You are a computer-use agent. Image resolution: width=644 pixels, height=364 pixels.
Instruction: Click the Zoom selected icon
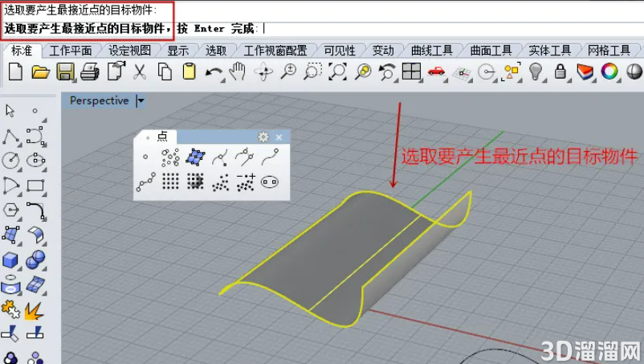pyautogui.click(x=364, y=72)
